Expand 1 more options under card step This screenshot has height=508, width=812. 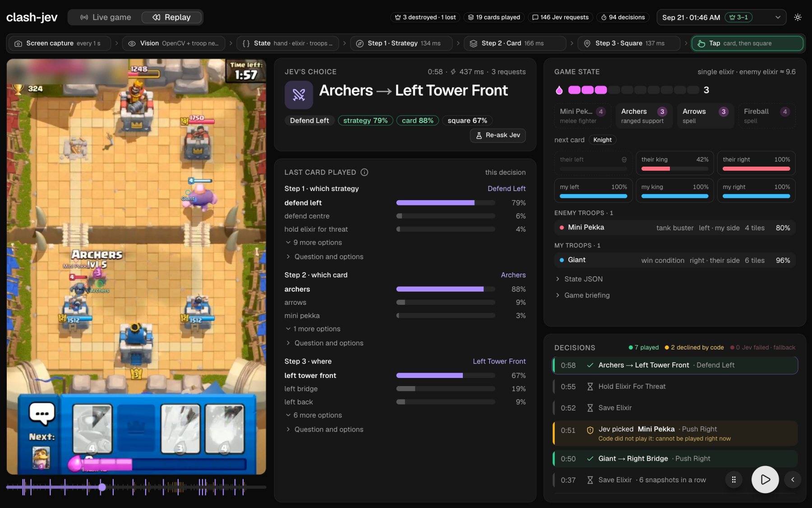click(x=313, y=329)
